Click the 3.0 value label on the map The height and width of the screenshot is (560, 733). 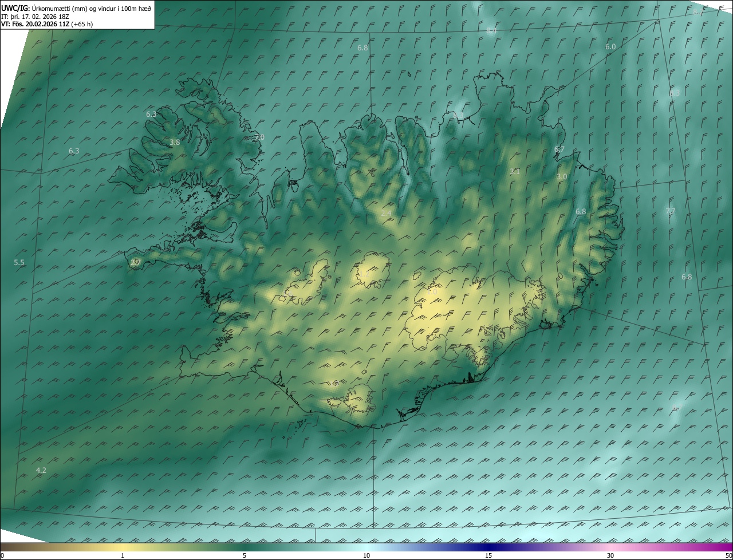(x=562, y=177)
